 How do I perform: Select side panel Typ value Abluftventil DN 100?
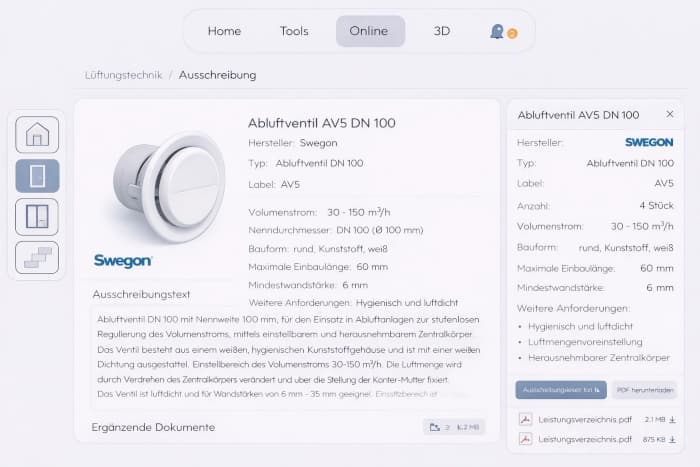point(630,163)
